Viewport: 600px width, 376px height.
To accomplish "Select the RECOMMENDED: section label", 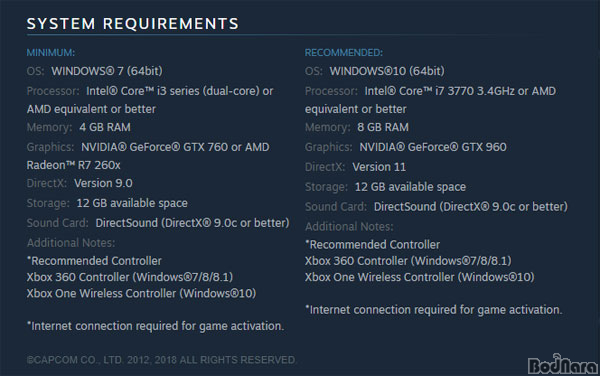I will (x=344, y=52).
